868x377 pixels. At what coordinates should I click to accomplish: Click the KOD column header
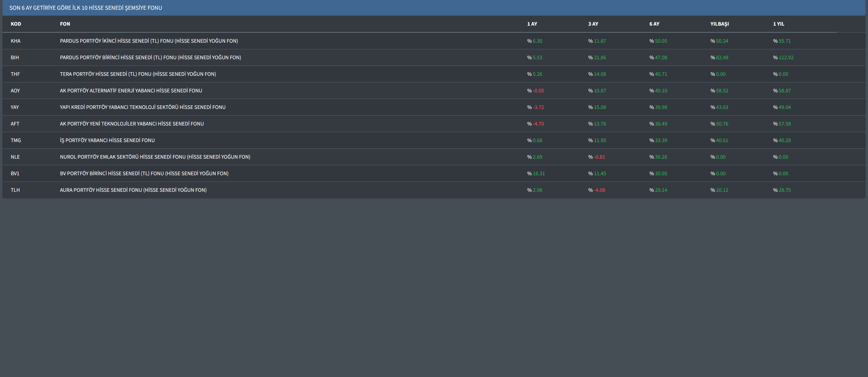tap(16, 24)
